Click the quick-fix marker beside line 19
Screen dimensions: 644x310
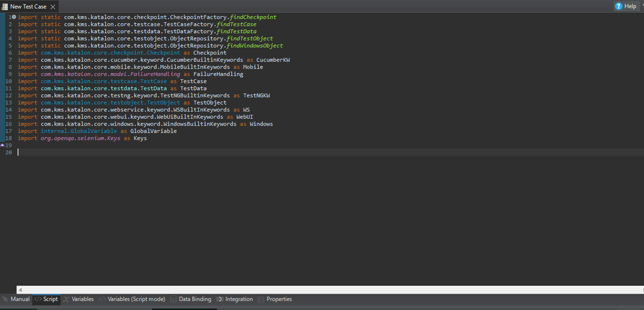click(2, 145)
